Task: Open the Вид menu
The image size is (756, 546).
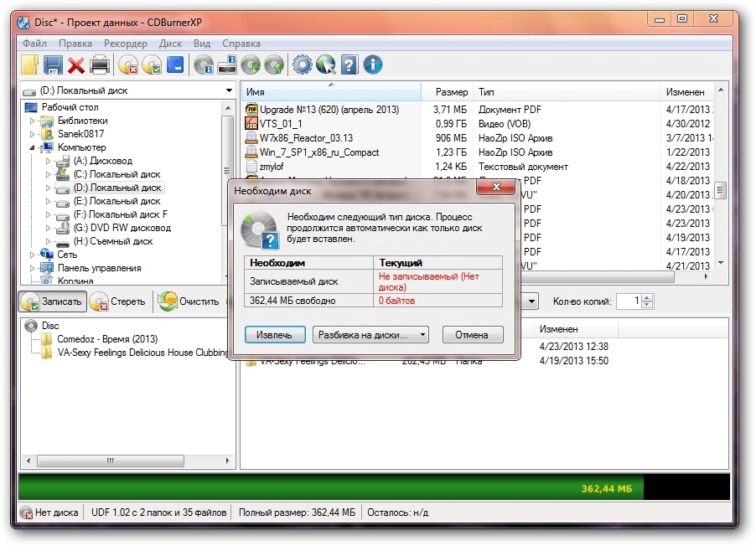Action: click(202, 44)
